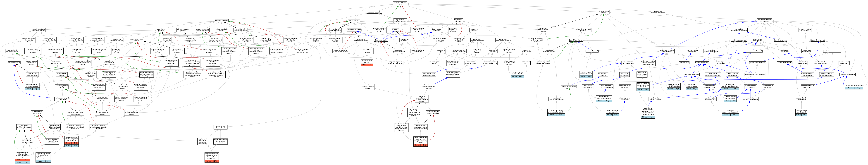Select the 'developmental process' node
Viewport: 868px width, 165px height.
coord(603,12)
